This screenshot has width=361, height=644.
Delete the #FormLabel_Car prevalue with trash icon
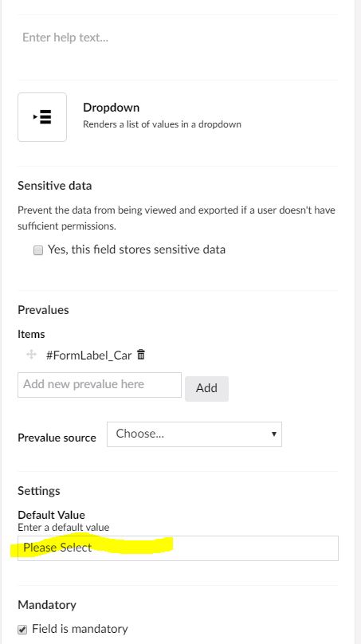pos(141,355)
